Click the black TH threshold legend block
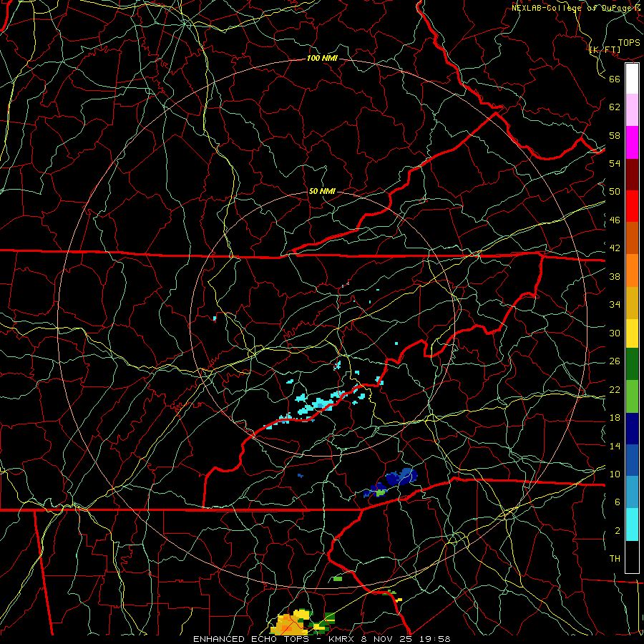The height and width of the screenshot is (644, 644). 632,557
